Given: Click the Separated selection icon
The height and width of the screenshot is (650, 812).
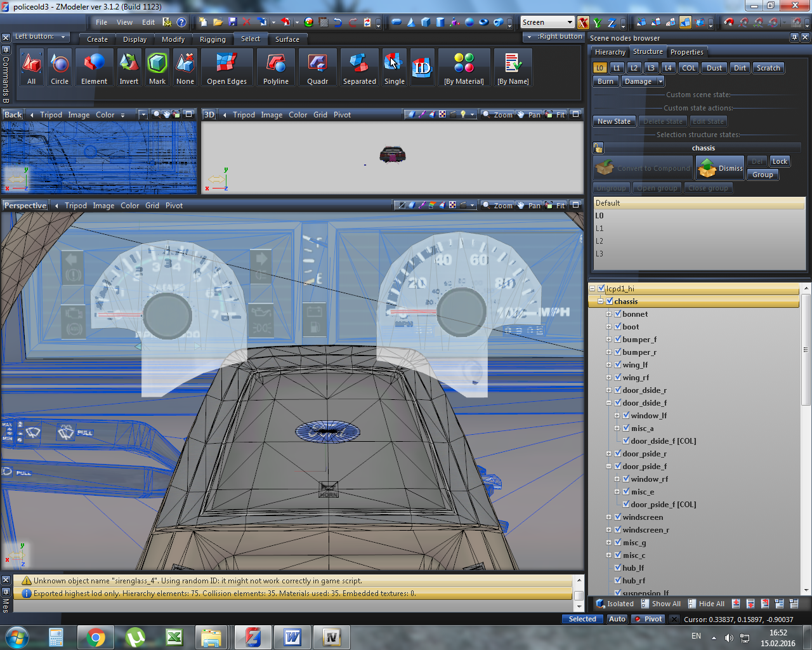Looking at the screenshot, I should pos(359,67).
